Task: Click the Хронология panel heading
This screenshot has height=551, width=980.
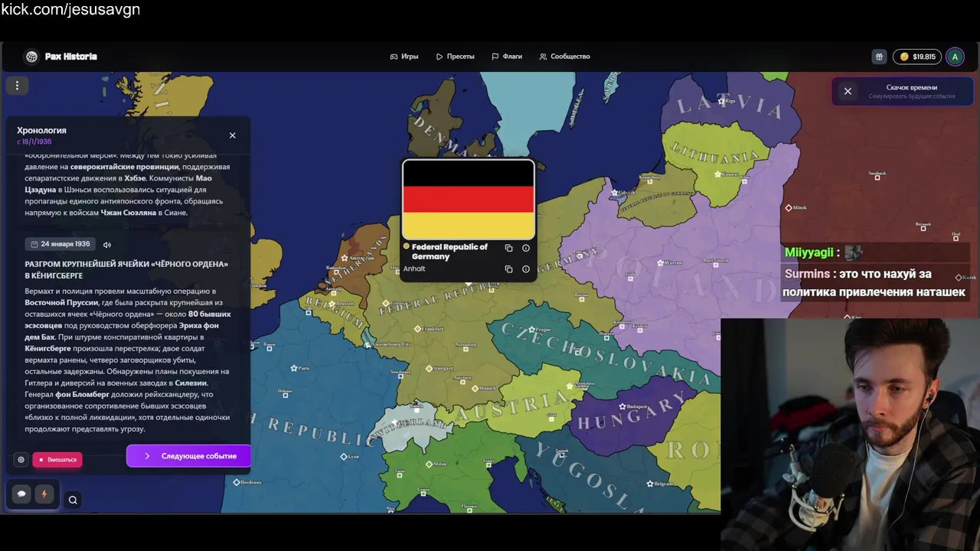Action: coord(41,131)
